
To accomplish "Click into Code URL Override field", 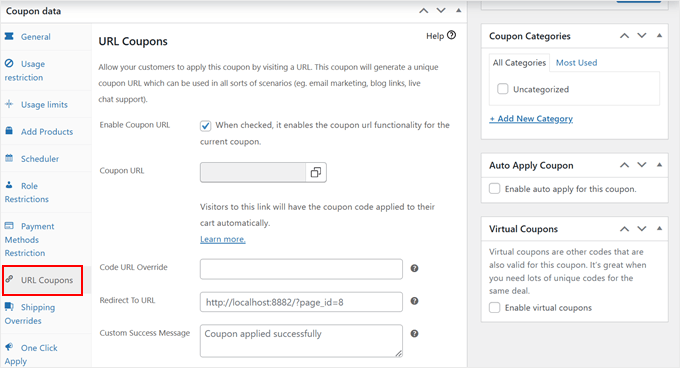I will 301,269.
